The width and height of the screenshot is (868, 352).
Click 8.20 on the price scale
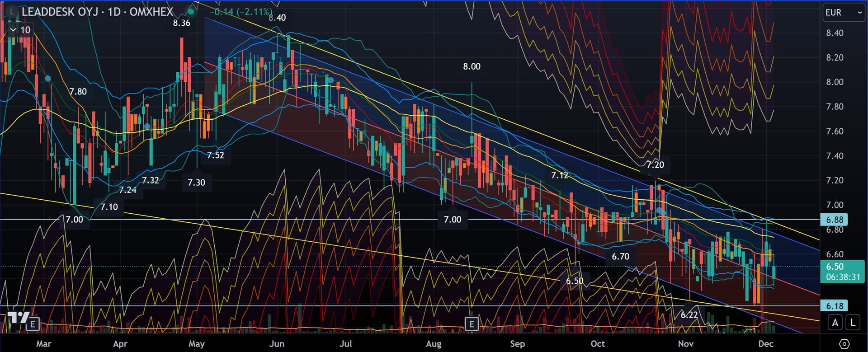pos(835,57)
